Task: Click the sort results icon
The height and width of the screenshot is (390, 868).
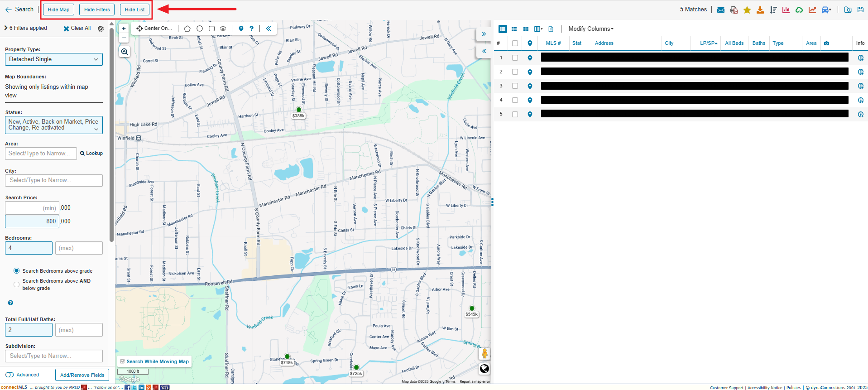Action: [773, 10]
